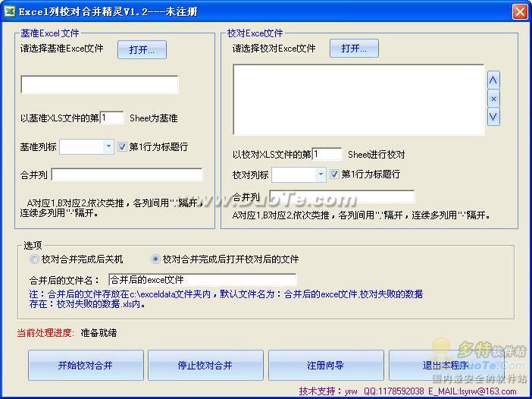Viewport: 532px width, 399px height.
Task: Close the Excel列校对合并精灵 window
Action: [x=520, y=11]
